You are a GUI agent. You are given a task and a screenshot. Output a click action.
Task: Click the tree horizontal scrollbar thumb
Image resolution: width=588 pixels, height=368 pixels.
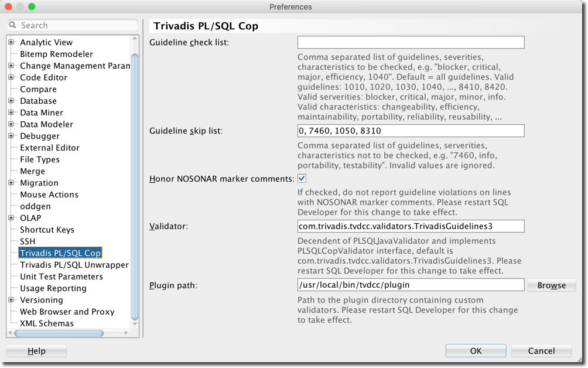59,333
